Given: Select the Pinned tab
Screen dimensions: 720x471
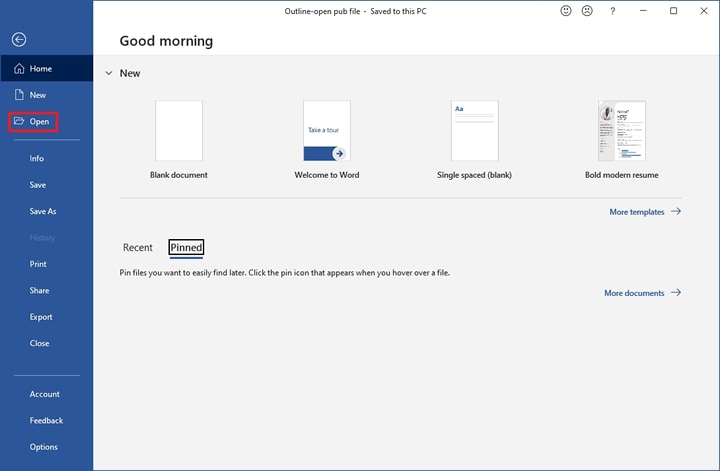Looking at the screenshot, I should (186, 248).
